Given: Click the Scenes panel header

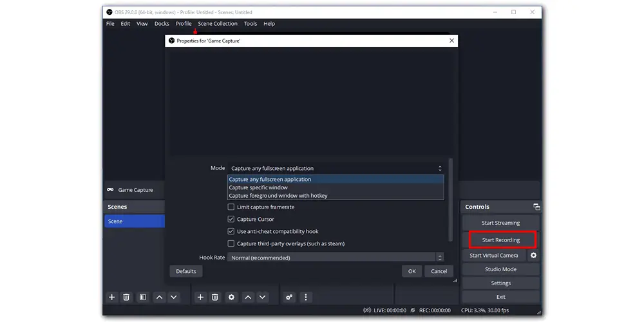Looking at the screenshot, I should [x=135, y=207].
